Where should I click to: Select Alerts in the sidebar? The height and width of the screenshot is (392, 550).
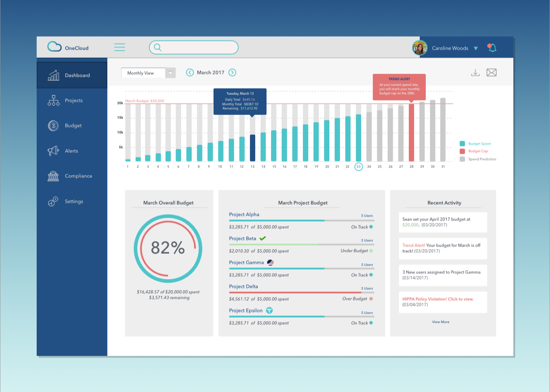72,151
